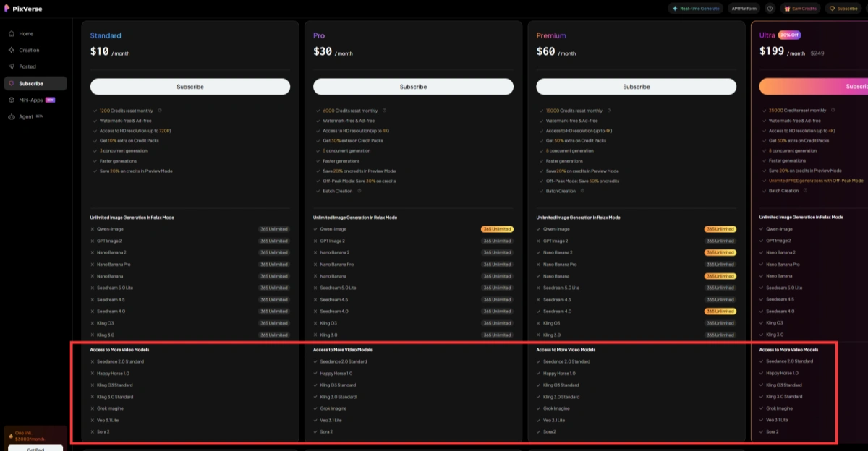Screen dimensions: 868x451
Task: Click Premium 'Grok Imagine' video model
Action: click(556, 408)
